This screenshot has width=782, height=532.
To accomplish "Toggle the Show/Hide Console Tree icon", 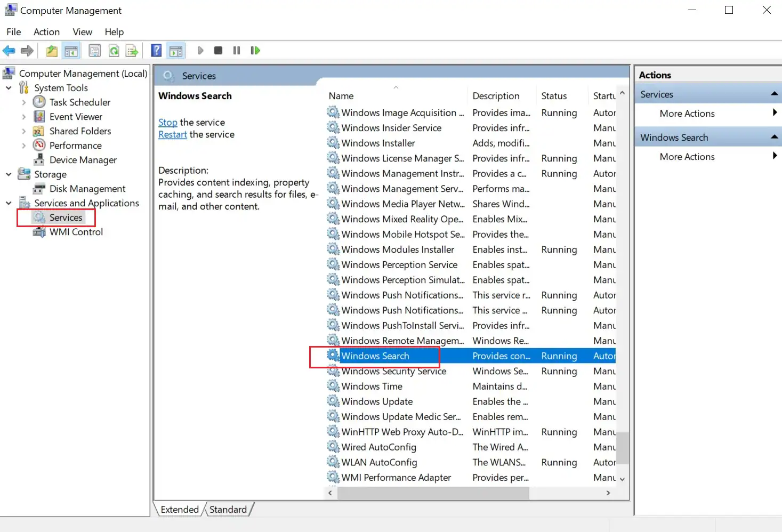I will pyautogui.click(x=71, y=51).
